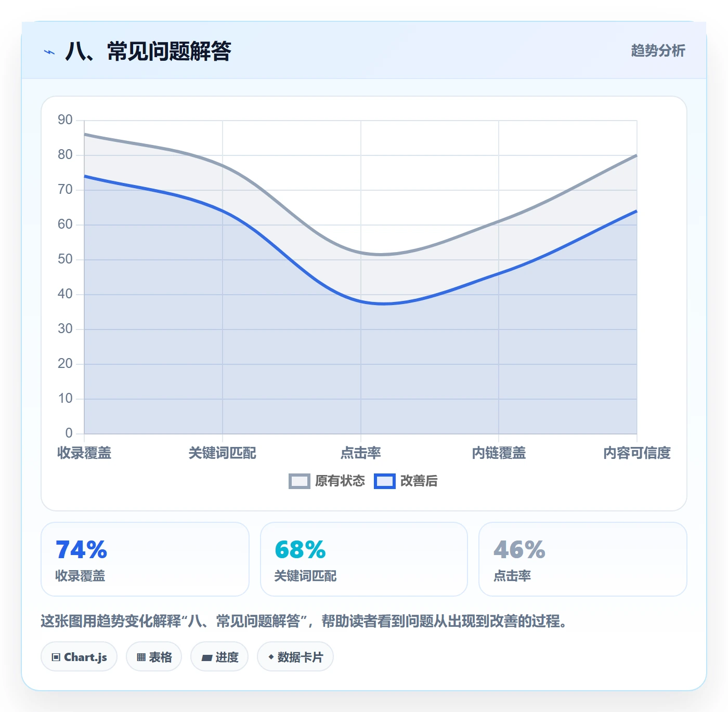Select the 进度 tag chip

[x=219, y=657]
